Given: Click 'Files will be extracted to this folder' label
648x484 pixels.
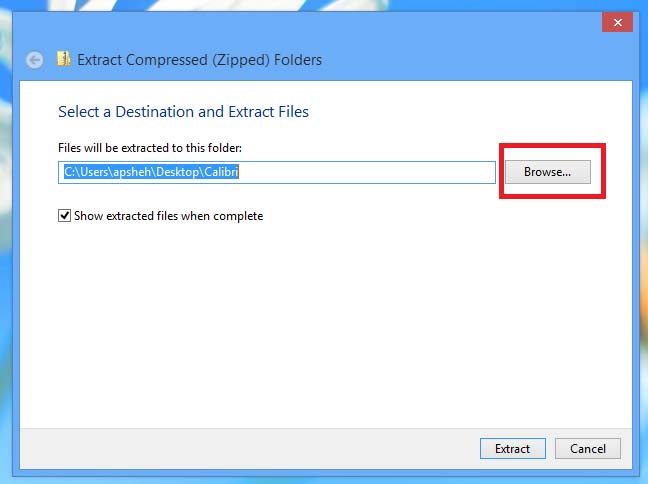Looking at the screenshot, I should tap(150, 148).
